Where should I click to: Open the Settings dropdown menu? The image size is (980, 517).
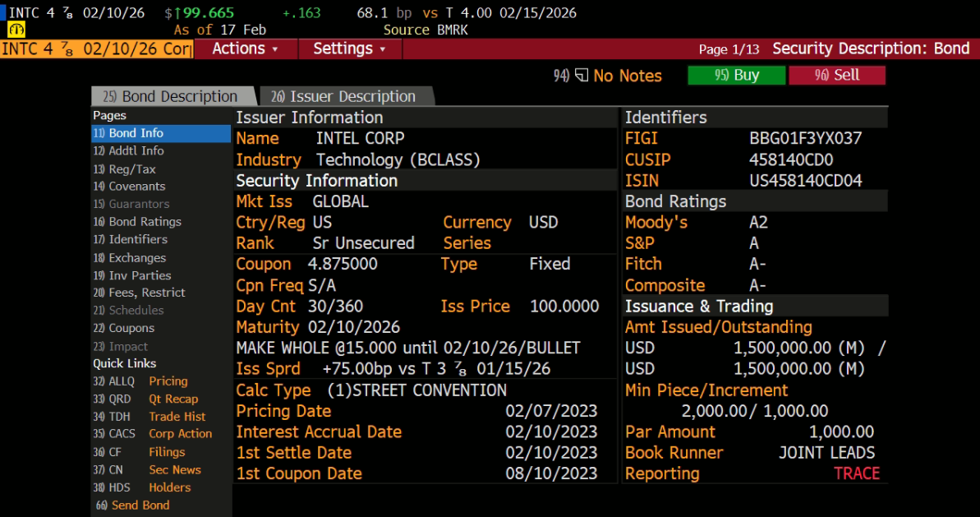(x=349, y=48)
